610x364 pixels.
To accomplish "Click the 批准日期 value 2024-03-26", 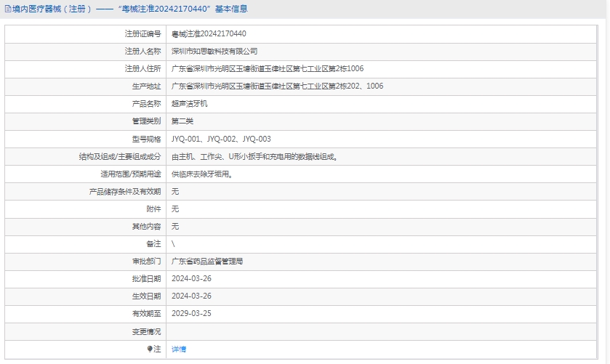I will coord(191,278).
